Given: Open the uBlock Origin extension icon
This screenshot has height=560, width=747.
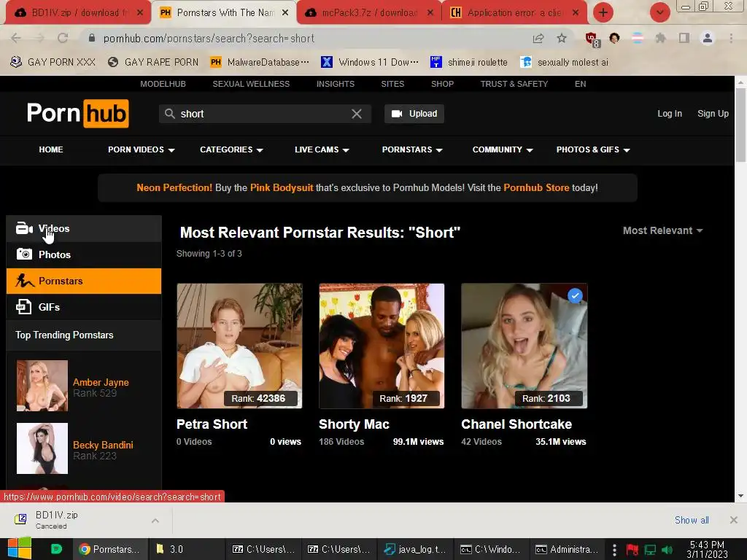Looking at the screenshot, I should point(592,39).
